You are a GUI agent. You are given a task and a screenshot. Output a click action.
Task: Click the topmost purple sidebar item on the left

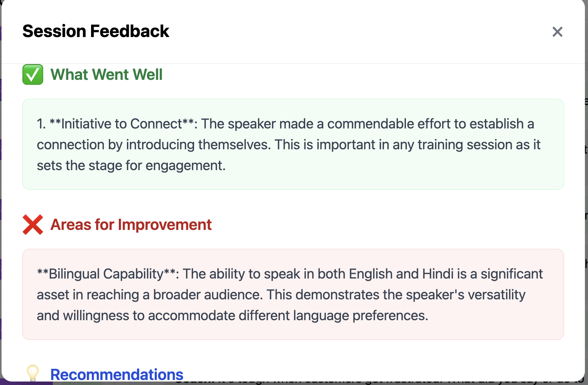pyautogui.click(x=2, y=89)
